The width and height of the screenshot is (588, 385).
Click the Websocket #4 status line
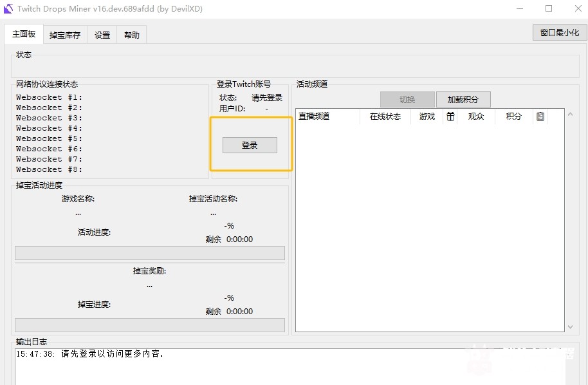tap(49, 128)
